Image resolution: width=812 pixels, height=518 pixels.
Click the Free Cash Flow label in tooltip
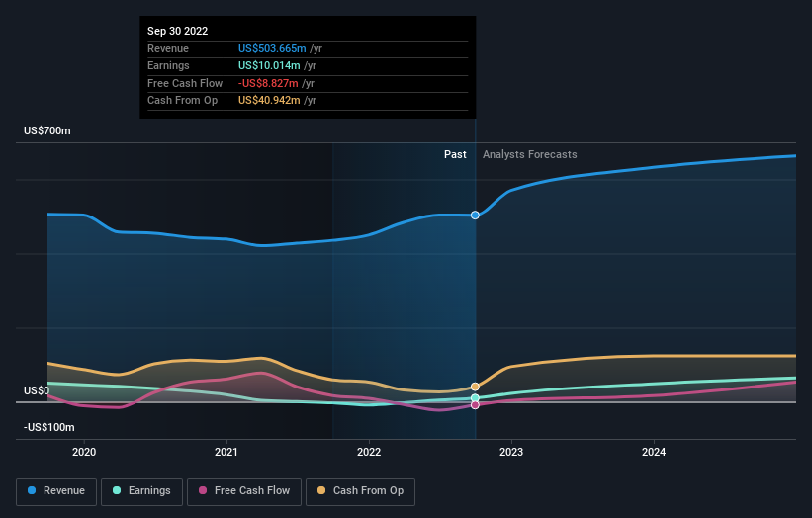pyautogui.click(x=185, y=83)
